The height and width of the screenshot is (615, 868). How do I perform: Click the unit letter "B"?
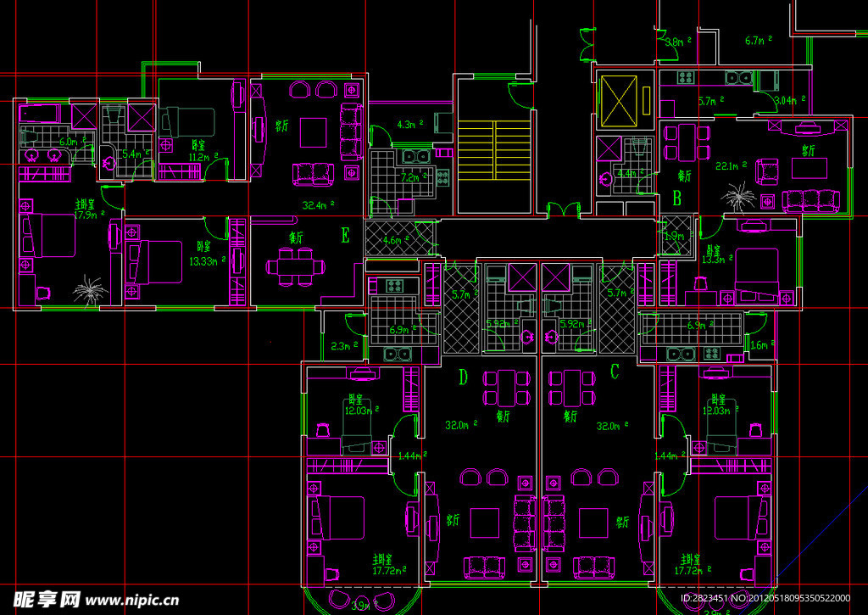[676, 198]
